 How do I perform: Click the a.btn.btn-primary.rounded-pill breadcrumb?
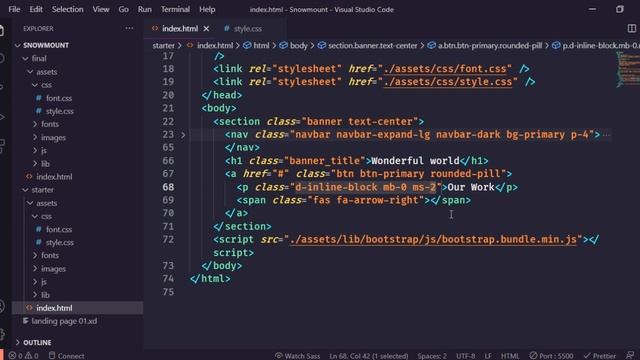click(x=490, y=45)
